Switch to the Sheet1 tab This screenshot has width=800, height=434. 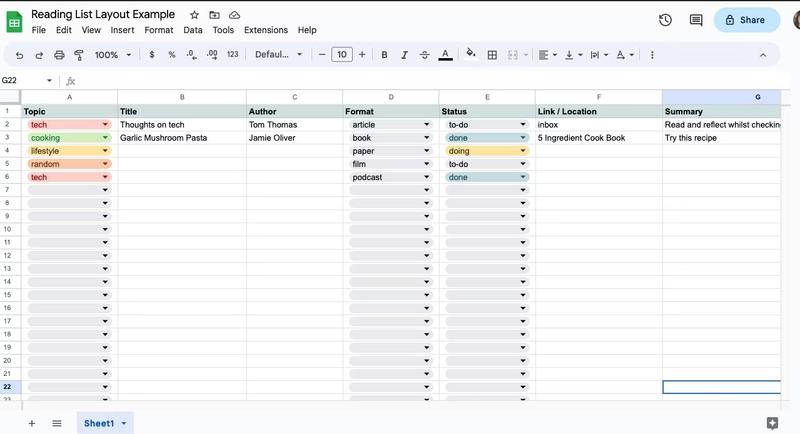[x=105, y=423]
